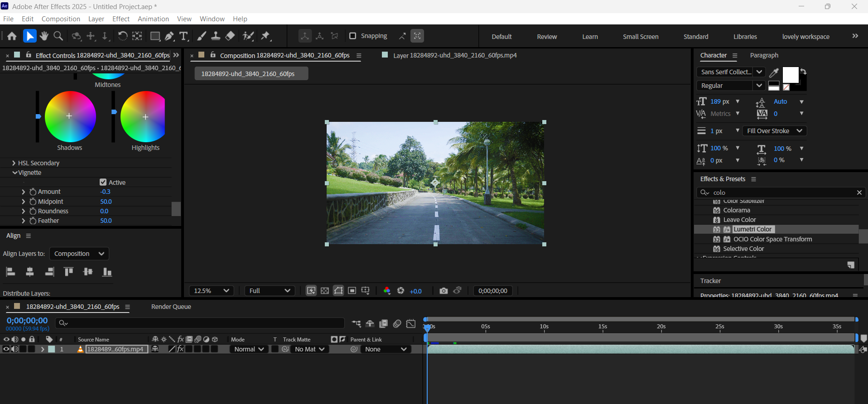Toggle the Transparency Grid icon
Viewport: 868px width, 404px height.
coord(325,291)
